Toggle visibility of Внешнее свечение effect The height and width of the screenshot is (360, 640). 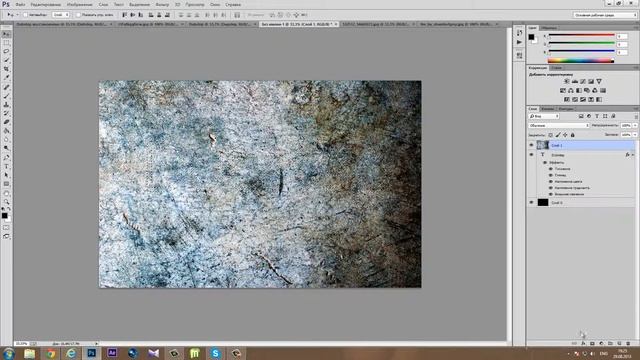(x=551, y=194)
